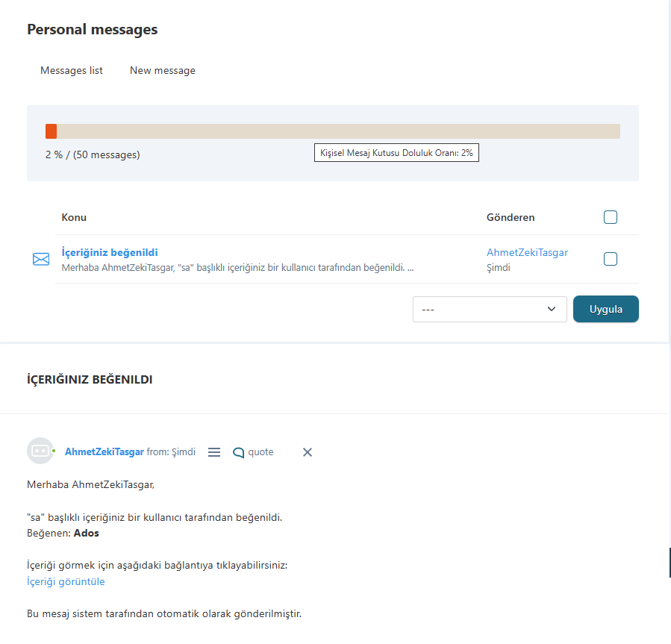Click the sender avatar in the message
The height and width of the screenshot is (644, 671).
(40, 451)
